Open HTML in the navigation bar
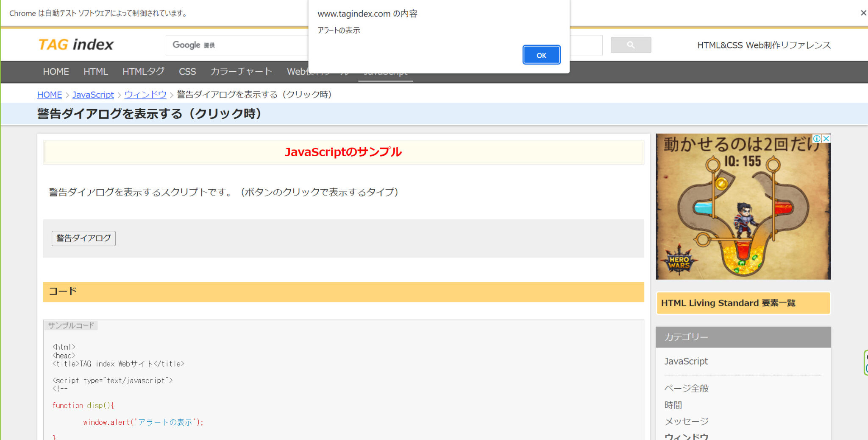This screenshot has height=440, width=868. (95, 72)
